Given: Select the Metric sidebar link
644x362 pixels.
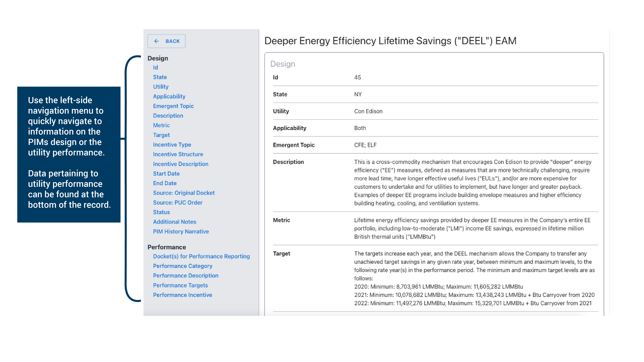Looking at the screenshot, I should click(x=161, y=125).
